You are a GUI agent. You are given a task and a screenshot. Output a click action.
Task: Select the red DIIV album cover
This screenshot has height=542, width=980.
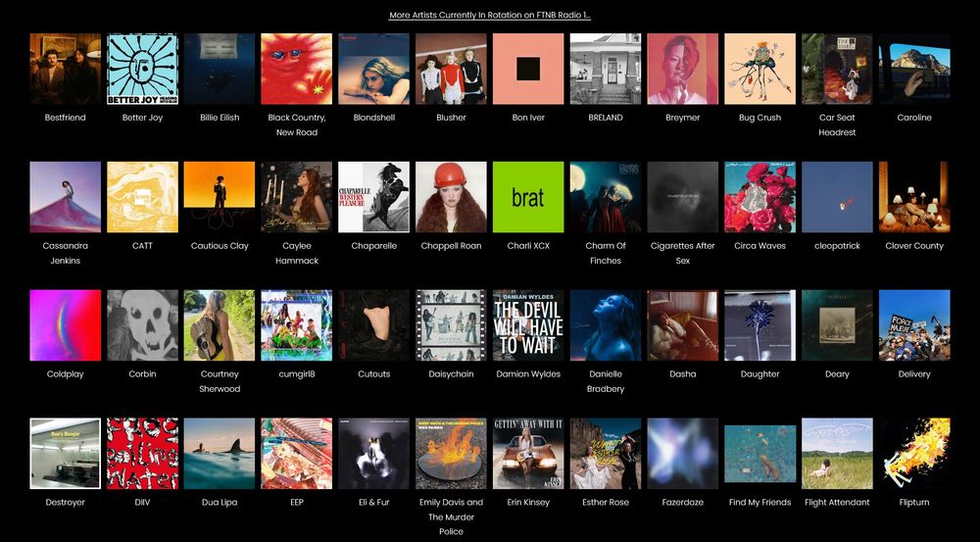click(x=142, y=453)
